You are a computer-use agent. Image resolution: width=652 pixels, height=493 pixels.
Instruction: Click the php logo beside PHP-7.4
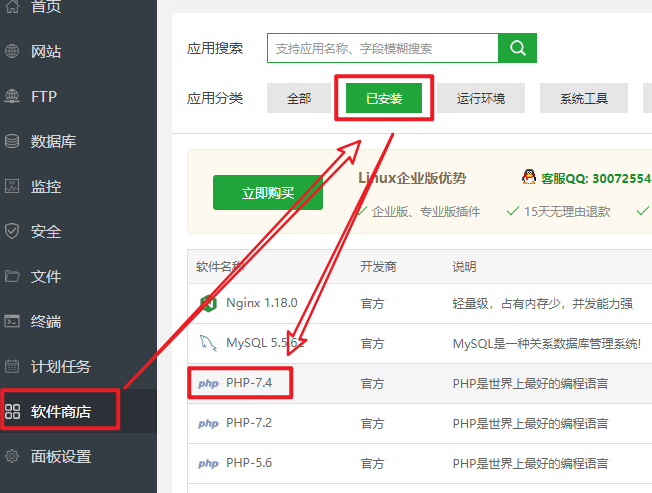[208, 383]
